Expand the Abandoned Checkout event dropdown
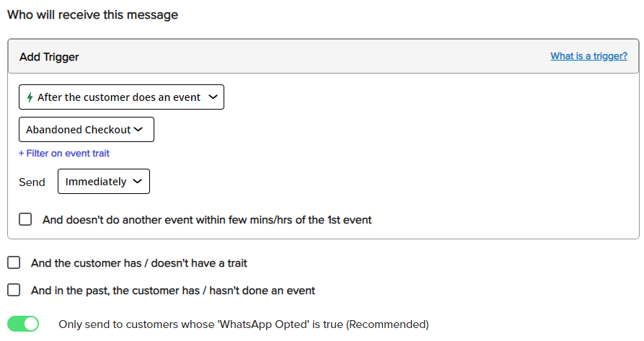The image size is (644, 341). click(x=87, y=129)
